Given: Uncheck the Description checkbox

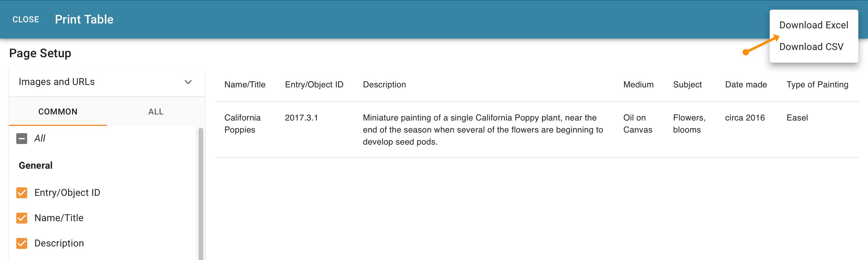Looking at the screenshot, I should (x=22, y=243).
